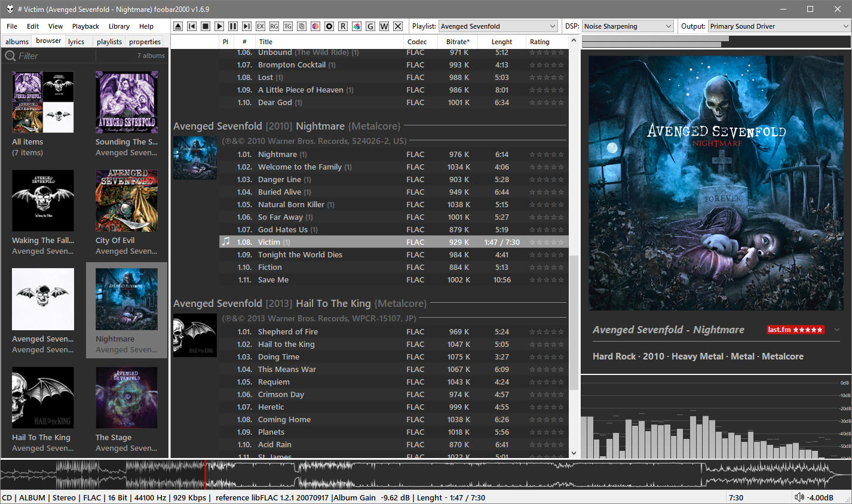Click the TG toolbar icon

pos(288,26)
